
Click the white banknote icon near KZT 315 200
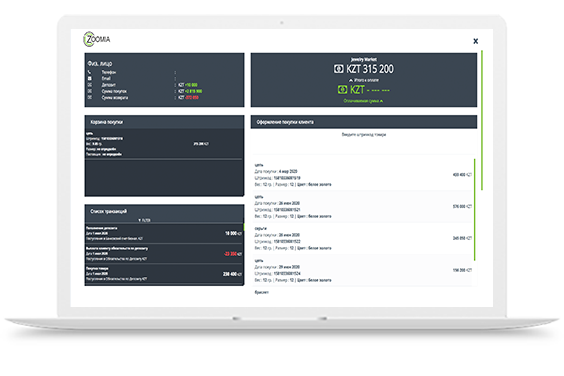tap(338, 69)
